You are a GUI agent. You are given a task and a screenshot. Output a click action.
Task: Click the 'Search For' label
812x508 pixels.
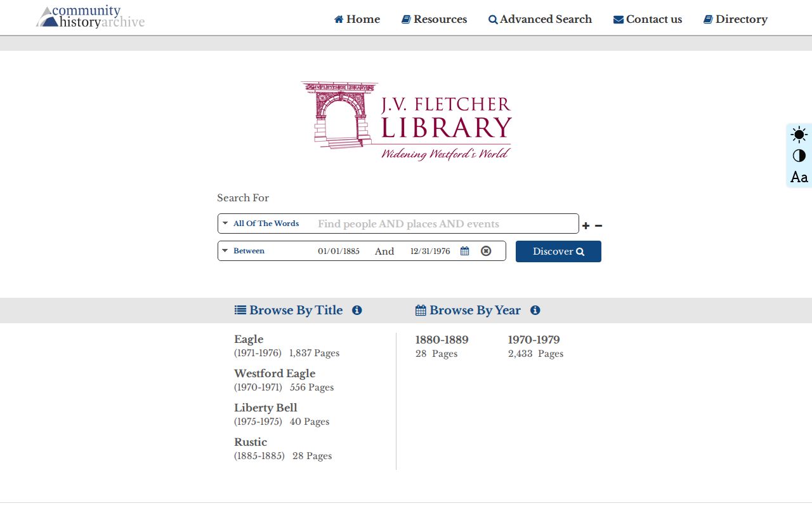(243, 198)
